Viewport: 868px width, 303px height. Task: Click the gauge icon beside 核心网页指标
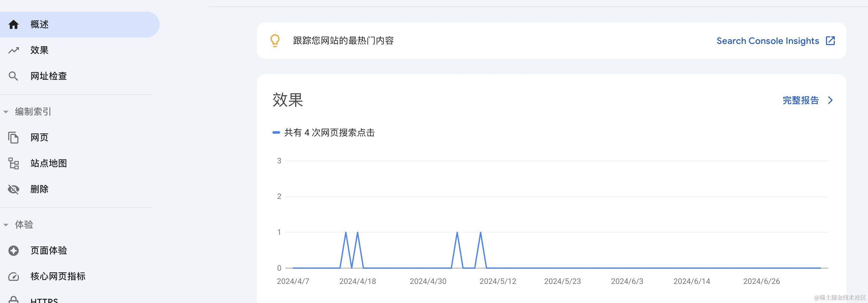tap(14, 277)
